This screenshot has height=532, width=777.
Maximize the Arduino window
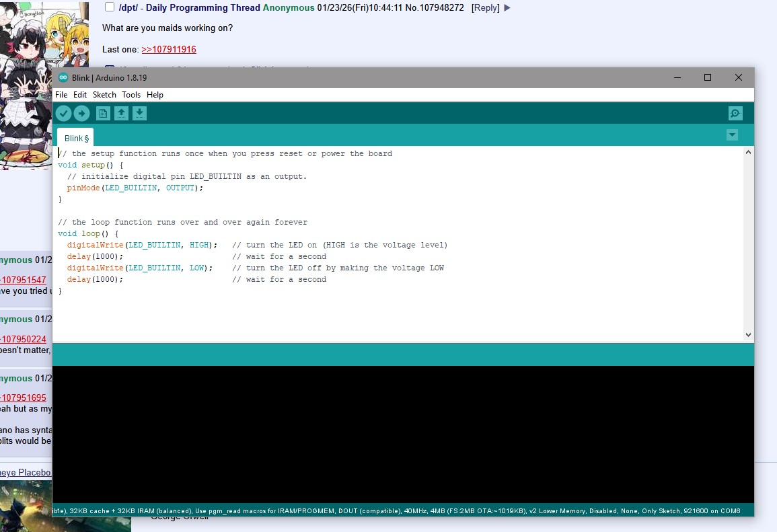point(708,77)
